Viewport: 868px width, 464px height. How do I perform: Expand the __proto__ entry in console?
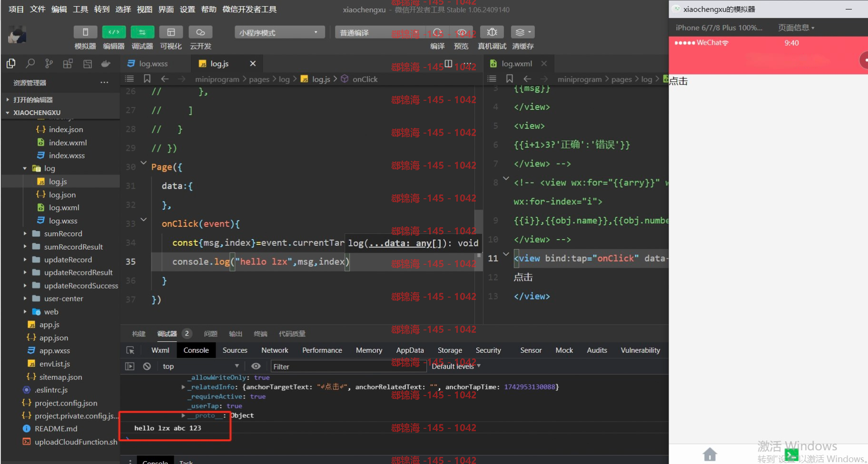183,416
